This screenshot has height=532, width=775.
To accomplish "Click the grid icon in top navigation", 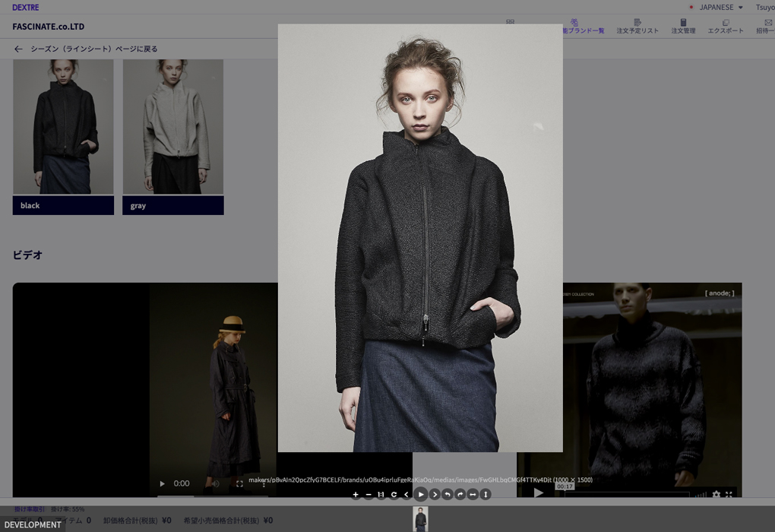I will coord(510,21).
